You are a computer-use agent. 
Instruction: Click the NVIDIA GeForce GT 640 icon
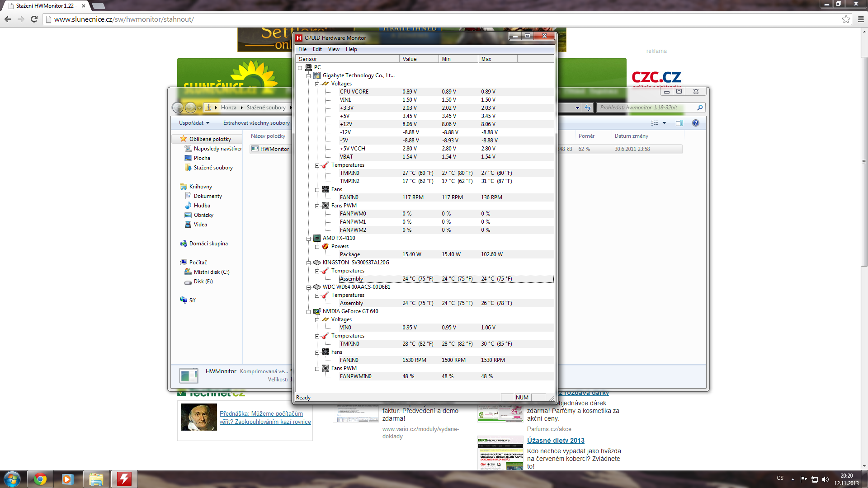point(317,311)
